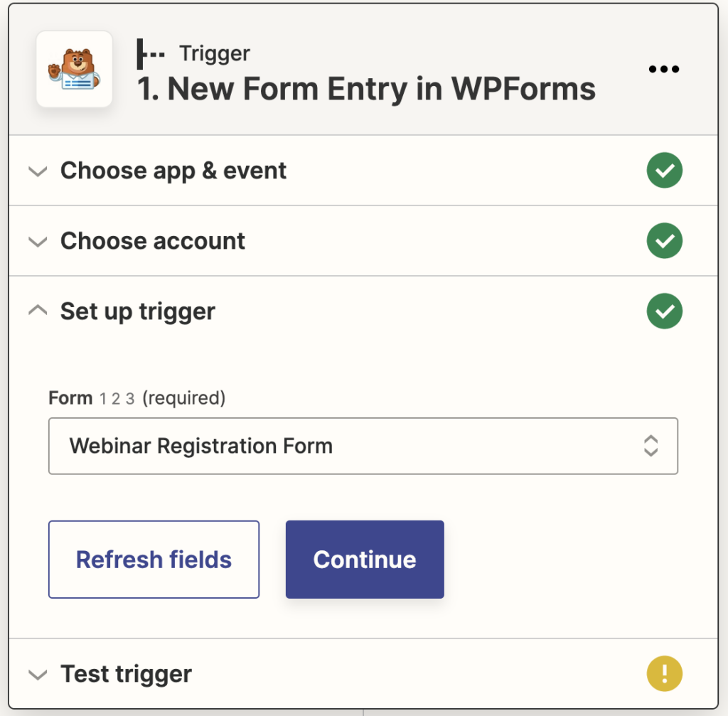Click the green checkmark next to Choose app & event
This screenshot has width=728, height=716.
(664, 170)
